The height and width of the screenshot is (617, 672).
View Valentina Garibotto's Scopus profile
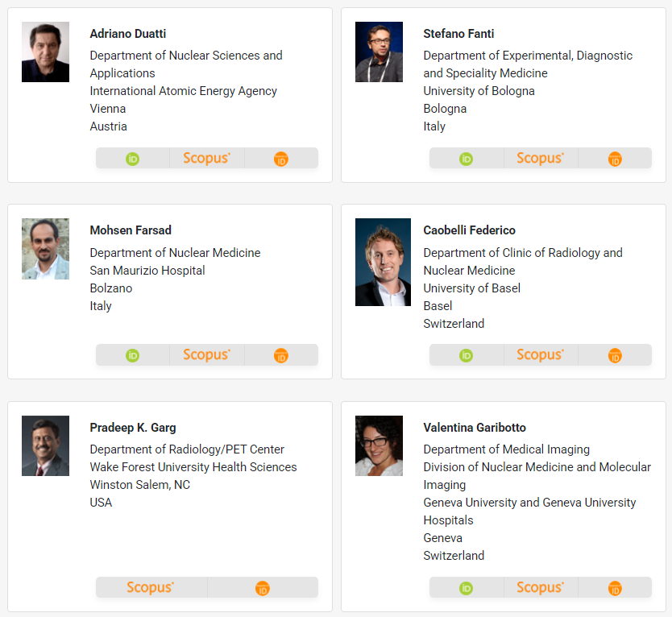[541, 587]
